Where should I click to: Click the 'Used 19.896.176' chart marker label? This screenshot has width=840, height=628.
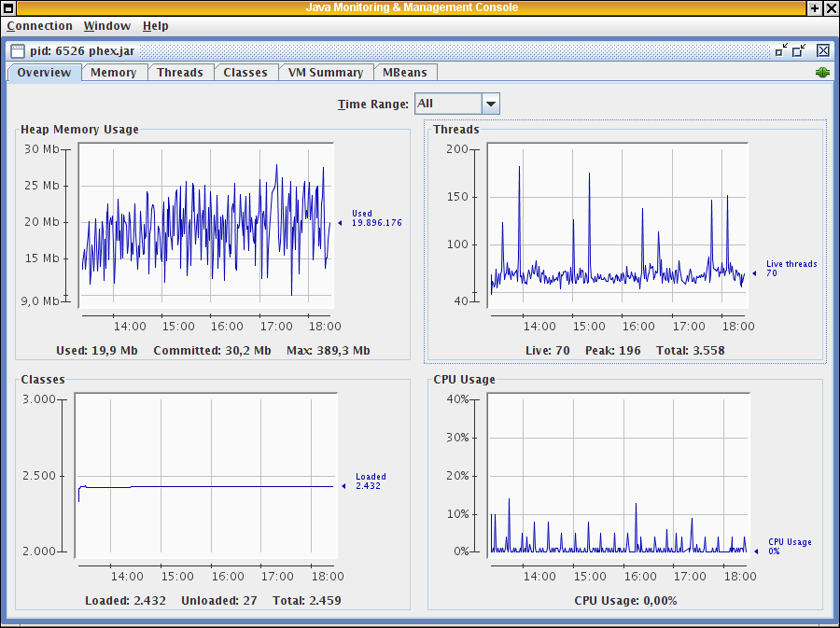coord(376,218)
